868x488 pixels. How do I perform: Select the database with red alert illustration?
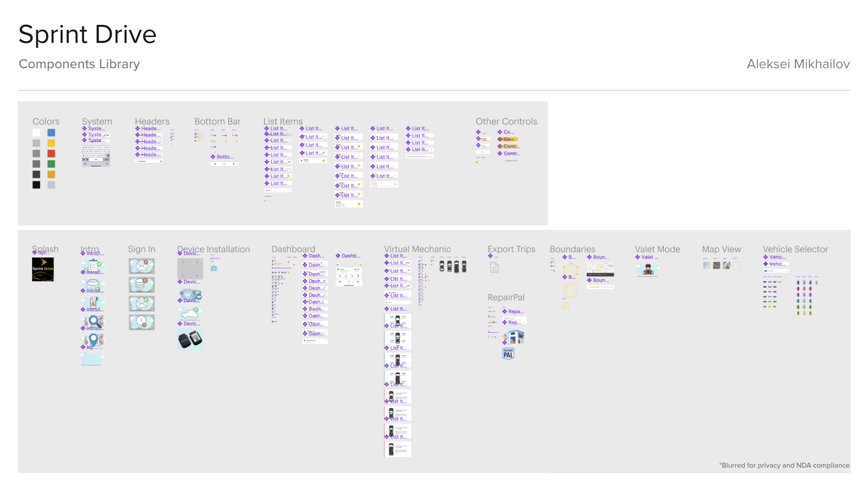click(142, 285)
